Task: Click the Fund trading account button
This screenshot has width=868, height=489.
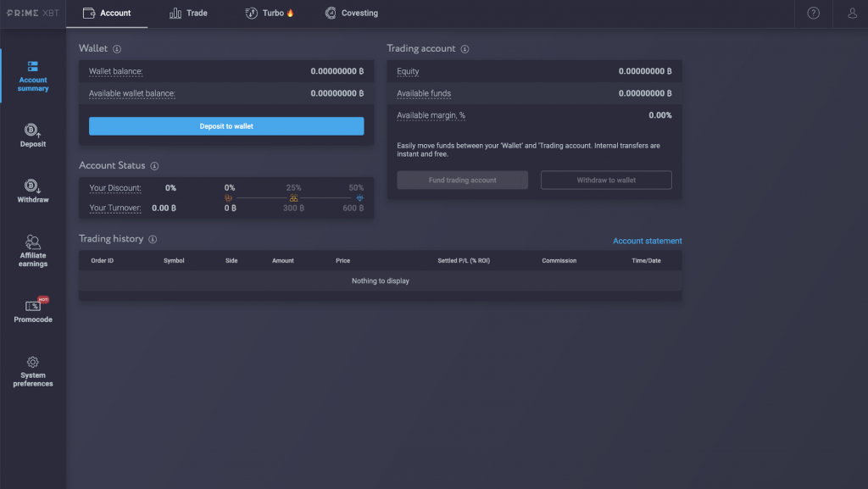Action: [x=462, y=180]
